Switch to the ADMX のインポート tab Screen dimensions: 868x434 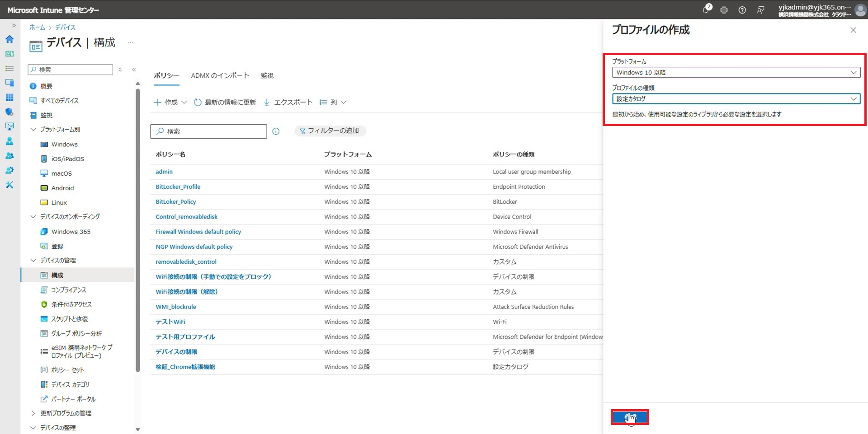(x=220, y=76)
